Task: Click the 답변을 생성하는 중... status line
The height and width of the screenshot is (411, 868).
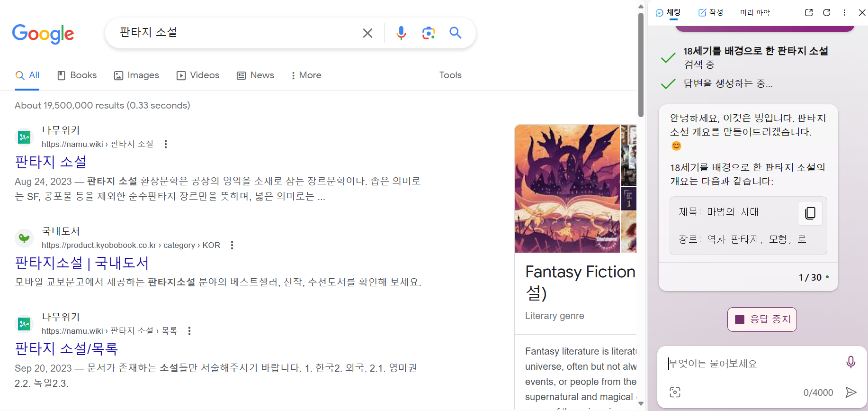Action: tap(728, 84)
